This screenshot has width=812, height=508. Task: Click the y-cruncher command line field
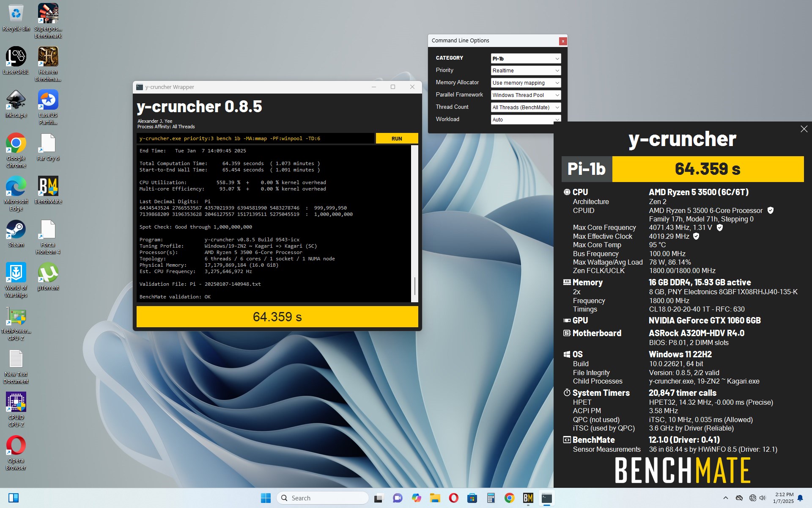pos(255,138)
